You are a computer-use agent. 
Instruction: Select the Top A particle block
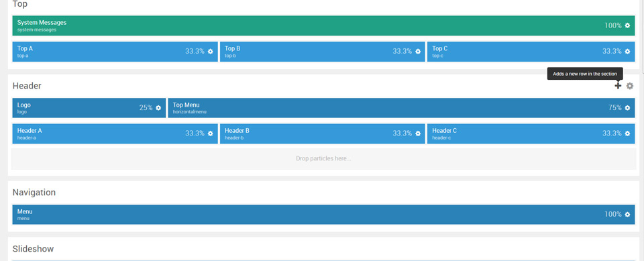[115, 52]
